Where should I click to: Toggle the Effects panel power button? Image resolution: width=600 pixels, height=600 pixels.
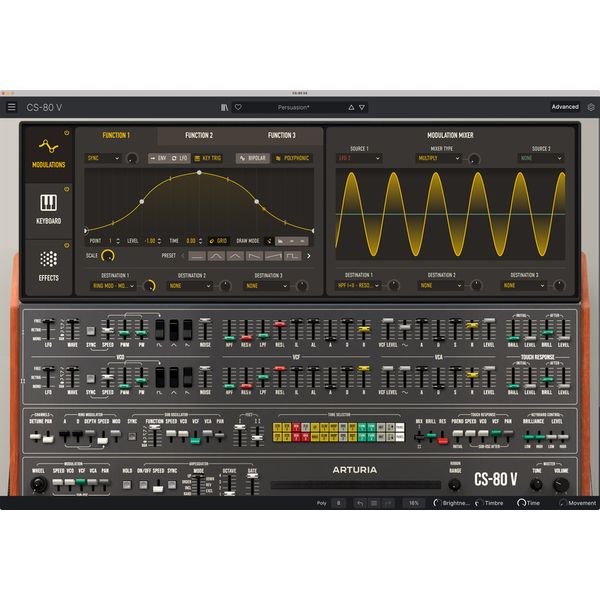pyautogui.click(x=67, y=245)
